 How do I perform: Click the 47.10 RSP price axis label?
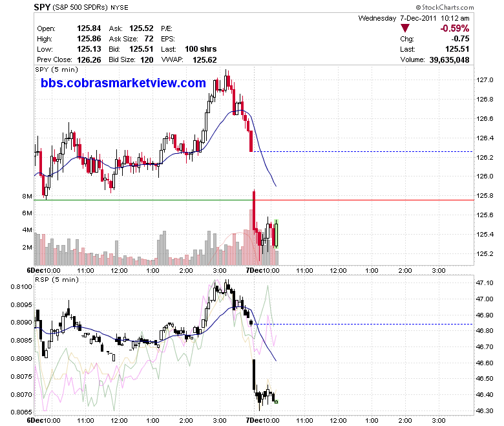[x=485, y=282]
